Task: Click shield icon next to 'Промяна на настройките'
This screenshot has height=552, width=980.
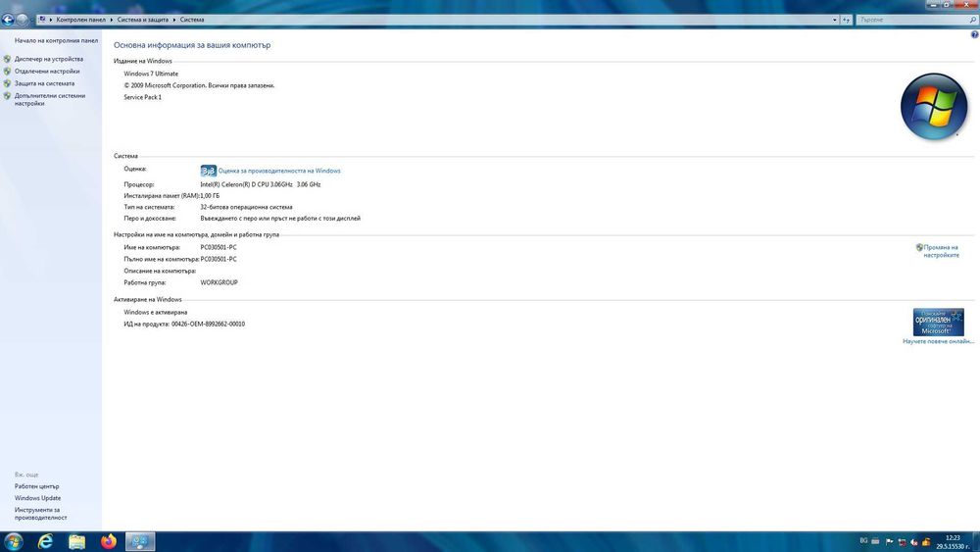Action: tap(919, 247)
